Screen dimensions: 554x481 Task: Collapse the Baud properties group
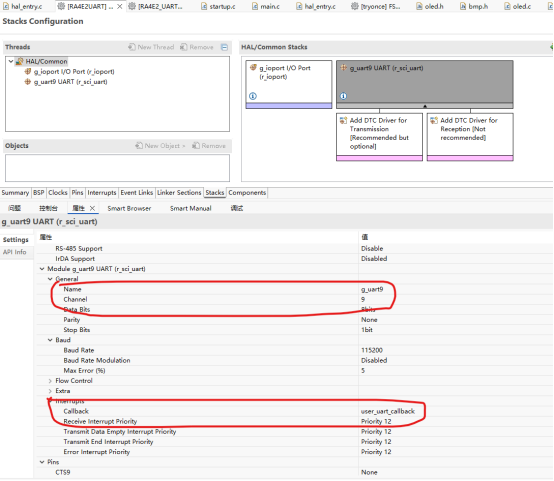coord(50,340)
